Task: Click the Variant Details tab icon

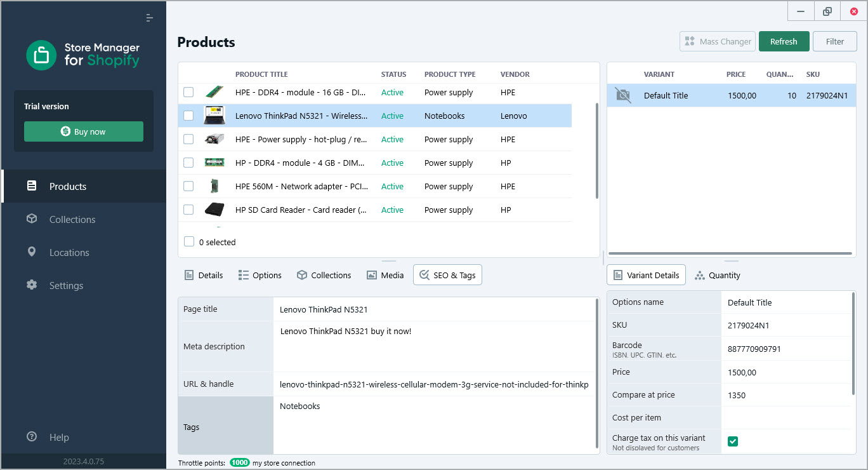Action: click(x=618, y=275)
